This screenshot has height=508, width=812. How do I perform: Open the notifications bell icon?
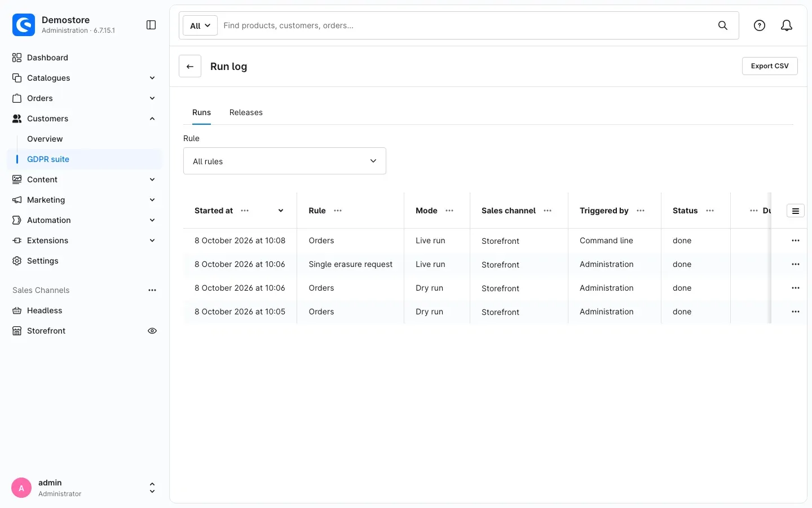click(x=787, y=25)
